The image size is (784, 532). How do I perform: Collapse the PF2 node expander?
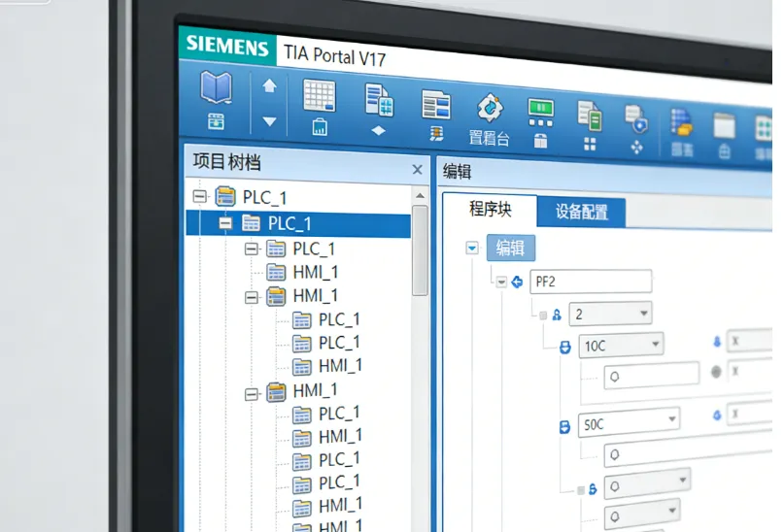coord(501,283)
